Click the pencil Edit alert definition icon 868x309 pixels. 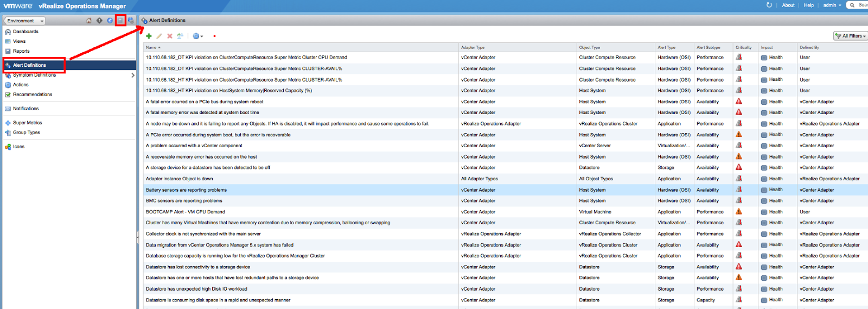click(159, 36)
